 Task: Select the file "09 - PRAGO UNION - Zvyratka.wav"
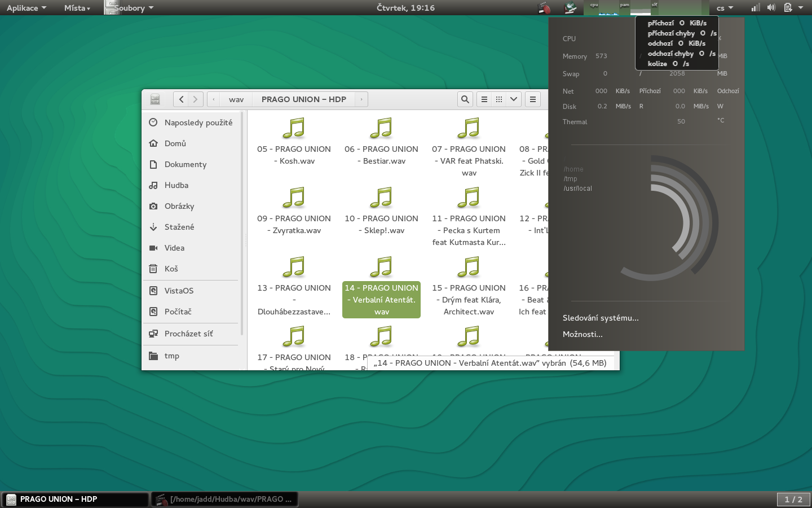[x=294, y=211]
